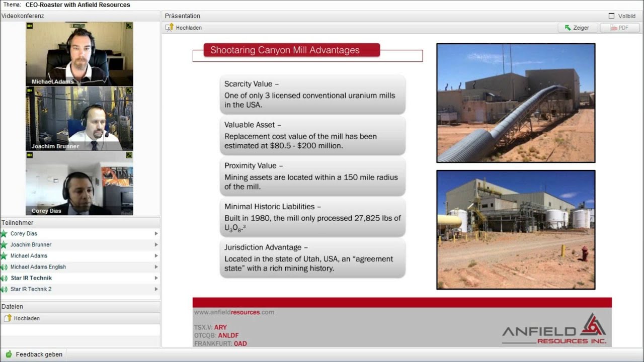Click FRANKFURT: 0AD ticker text

pos(220,343)
